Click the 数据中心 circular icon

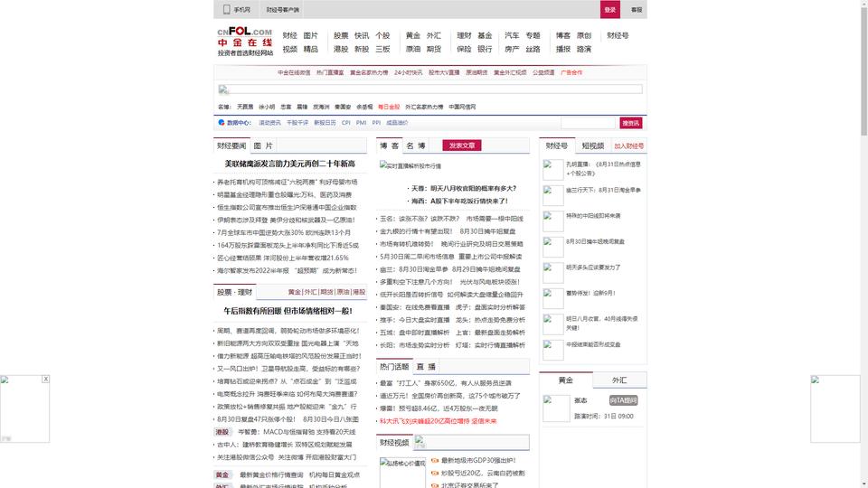(222, 122)
